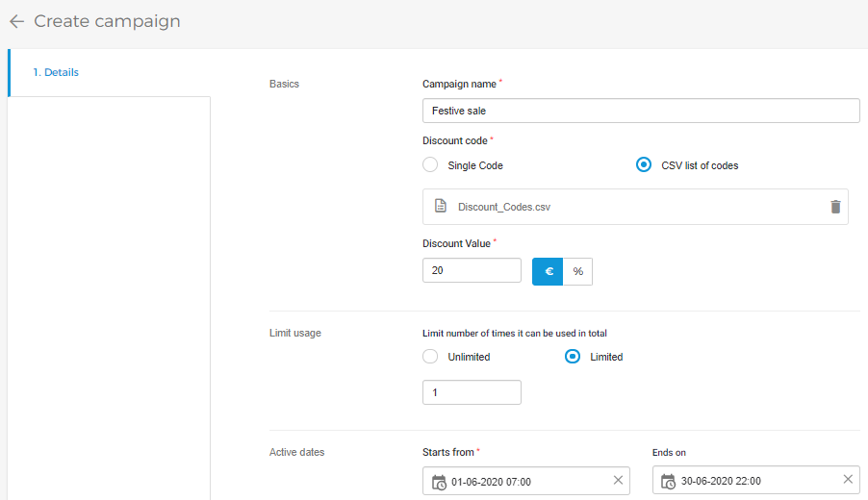Click the back arrow beside Create campaign
The height and width of the screenshot is (500, 868).
click(16, 21)
